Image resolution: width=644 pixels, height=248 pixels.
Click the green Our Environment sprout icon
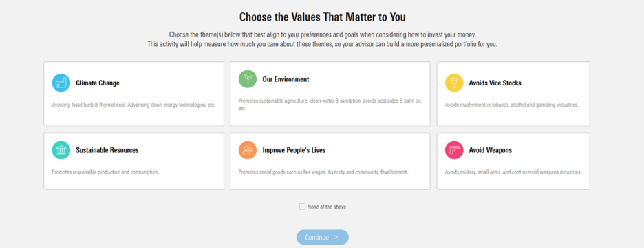tap(248, 79)
